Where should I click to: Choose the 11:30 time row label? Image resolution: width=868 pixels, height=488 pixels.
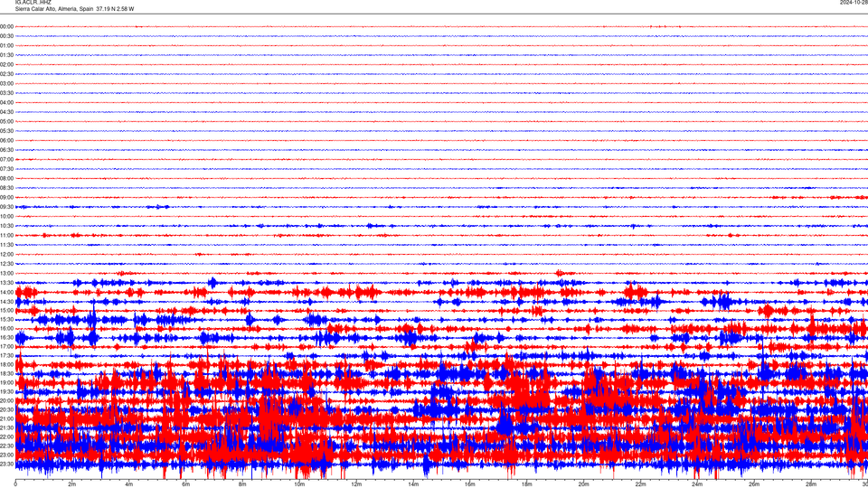tap(6, 245)
